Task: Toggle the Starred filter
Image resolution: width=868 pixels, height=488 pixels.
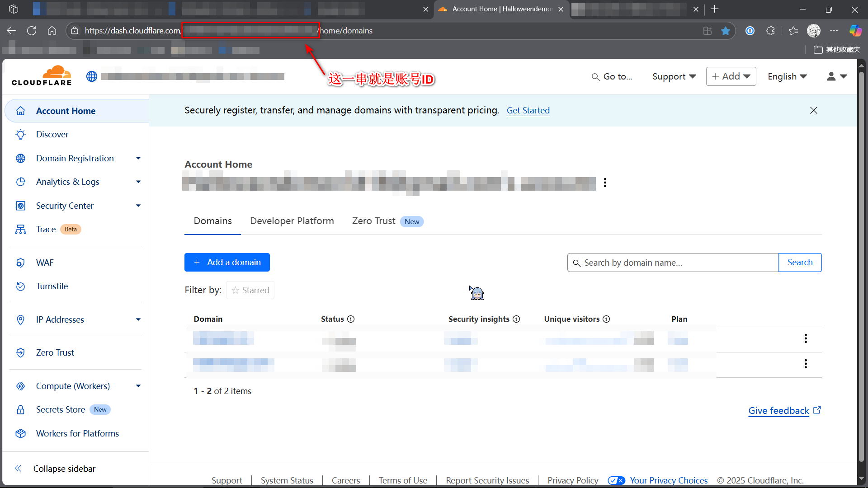Action: coord(250,290)
